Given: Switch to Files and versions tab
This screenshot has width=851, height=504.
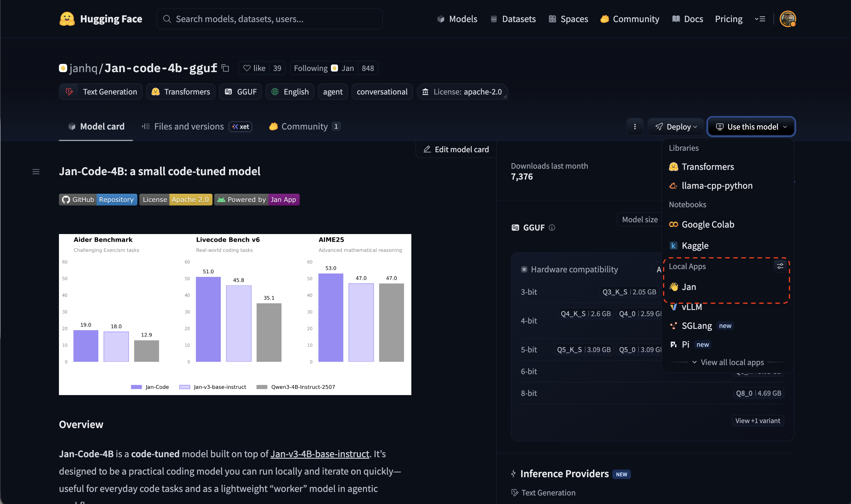Looking at the screenshot, I should [x=189, y=127].
